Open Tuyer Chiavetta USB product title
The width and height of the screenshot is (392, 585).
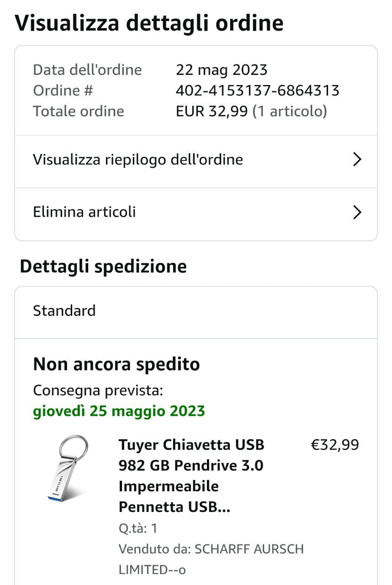191,476
